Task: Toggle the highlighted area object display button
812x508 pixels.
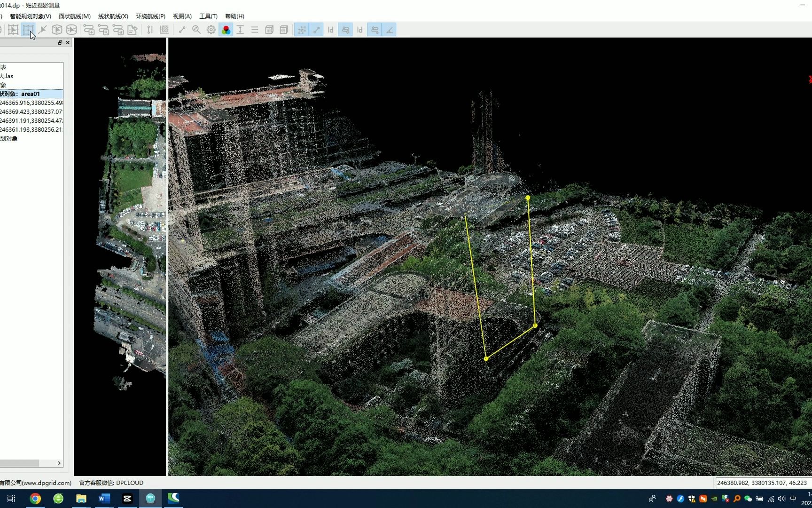Action: coord(302,30)
